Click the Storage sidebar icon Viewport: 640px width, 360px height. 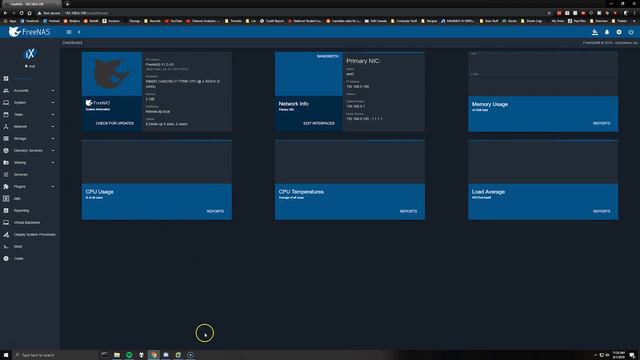pos(6,139)
